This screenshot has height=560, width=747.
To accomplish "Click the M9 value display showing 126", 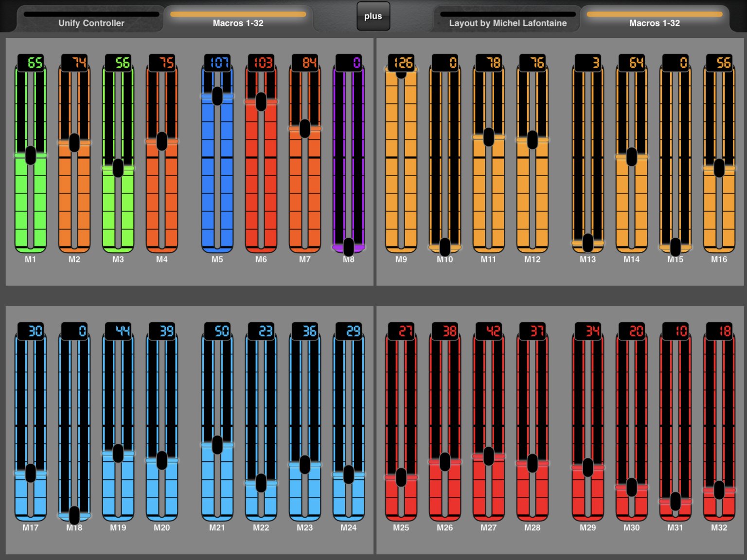I will [401, 62].
